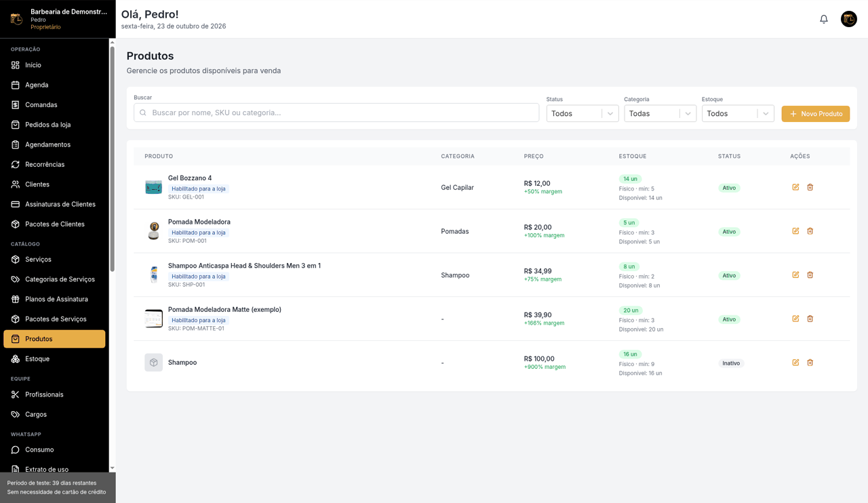
Task: Edit the Shampoo Anticaspa Head & Shoulders row
Action: 795,275
